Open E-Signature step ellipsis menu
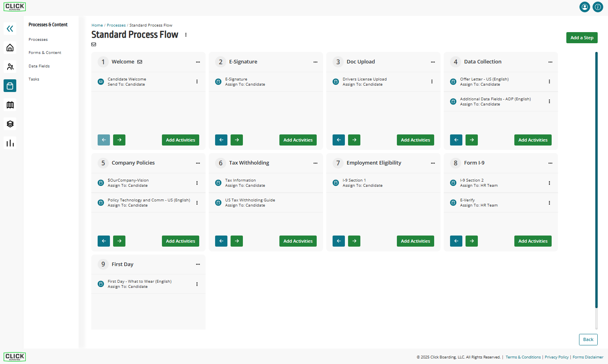Screen dimensions: 608x364 pos(315,62)
